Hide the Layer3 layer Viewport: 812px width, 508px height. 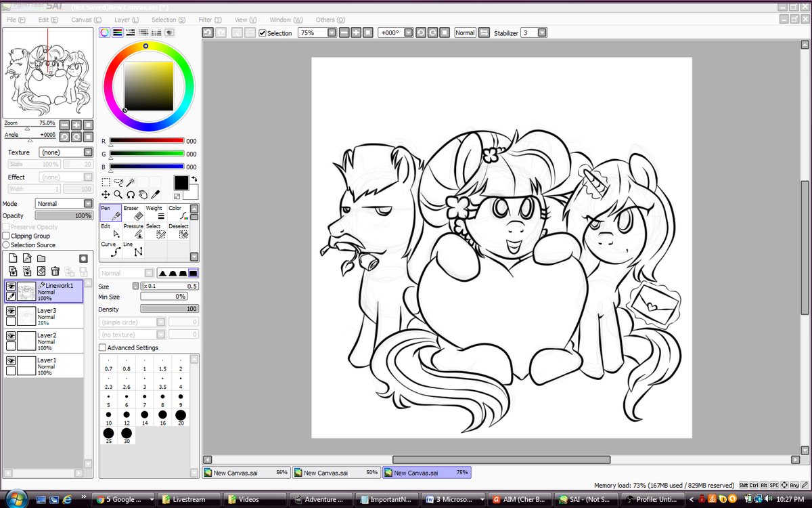click(x=11, y=311)
